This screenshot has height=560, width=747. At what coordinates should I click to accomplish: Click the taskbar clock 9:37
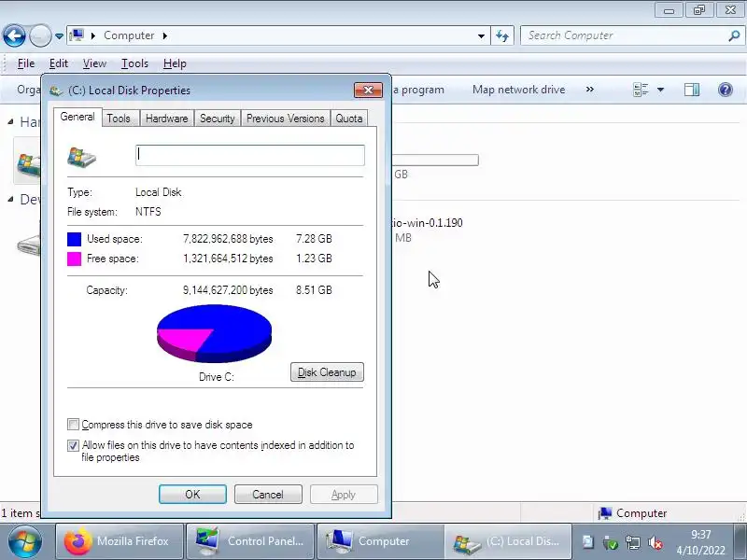[x=701, y=534]
